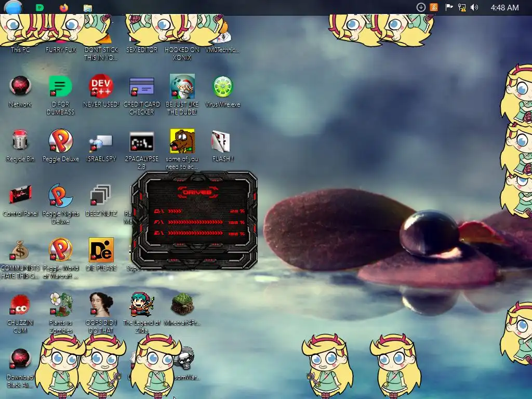Open the download tray icon

click(421, 7)
